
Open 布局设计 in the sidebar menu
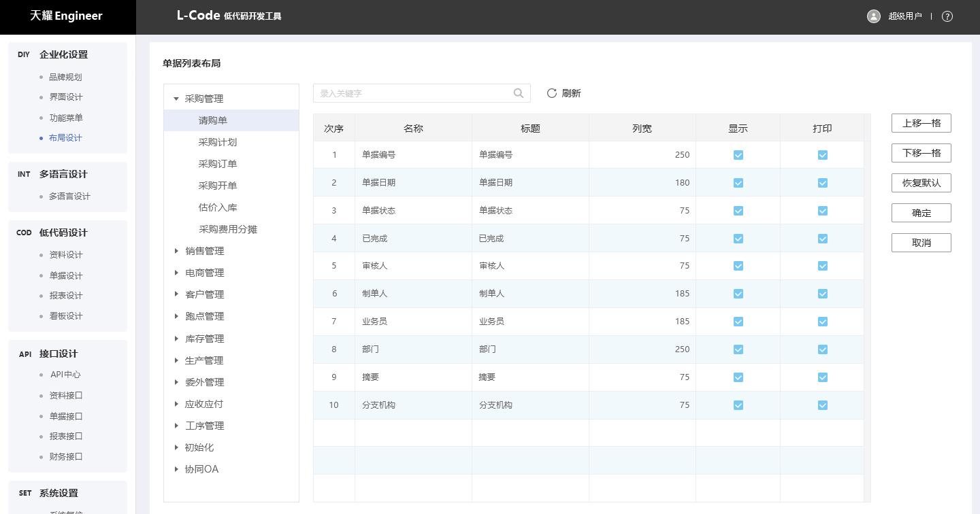65,138
